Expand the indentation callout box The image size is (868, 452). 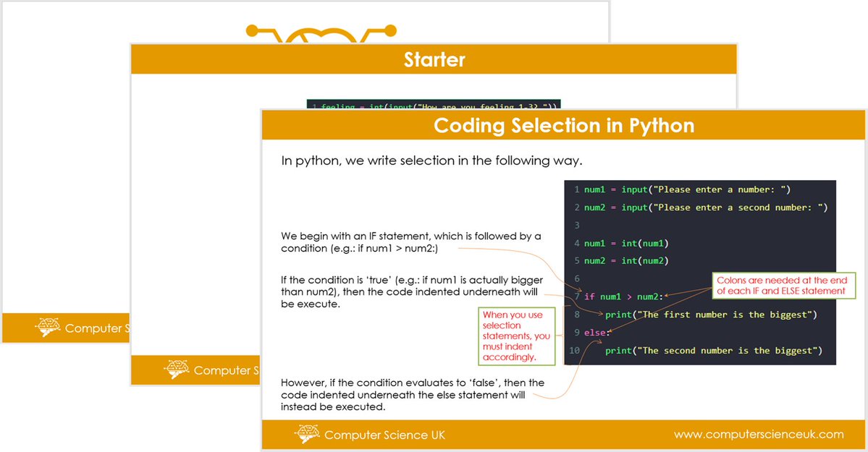click(516, 336)
